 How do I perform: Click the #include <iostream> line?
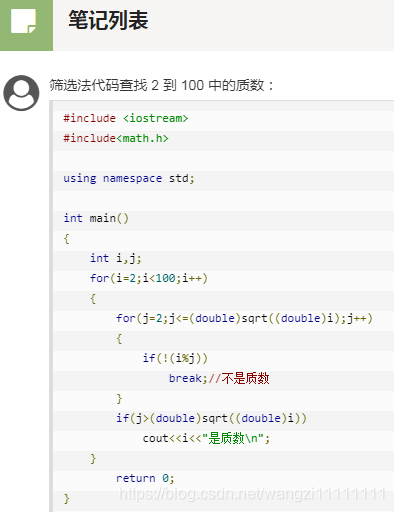coord(126,118)
